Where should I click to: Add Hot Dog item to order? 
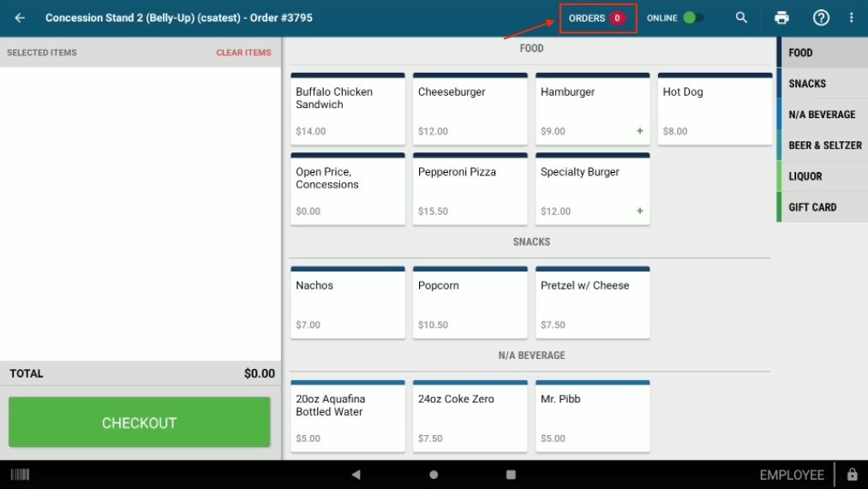(x=715, y=109)
